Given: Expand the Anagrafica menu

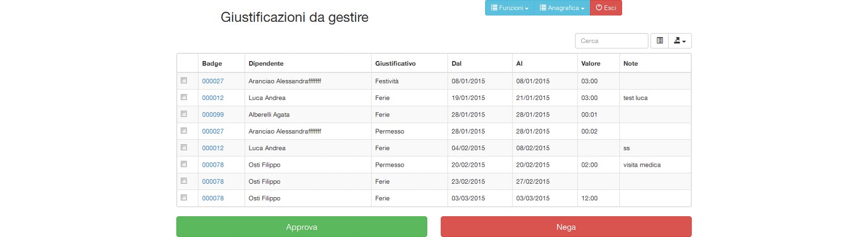Looking at the screenshot, I should click(562, 8).
